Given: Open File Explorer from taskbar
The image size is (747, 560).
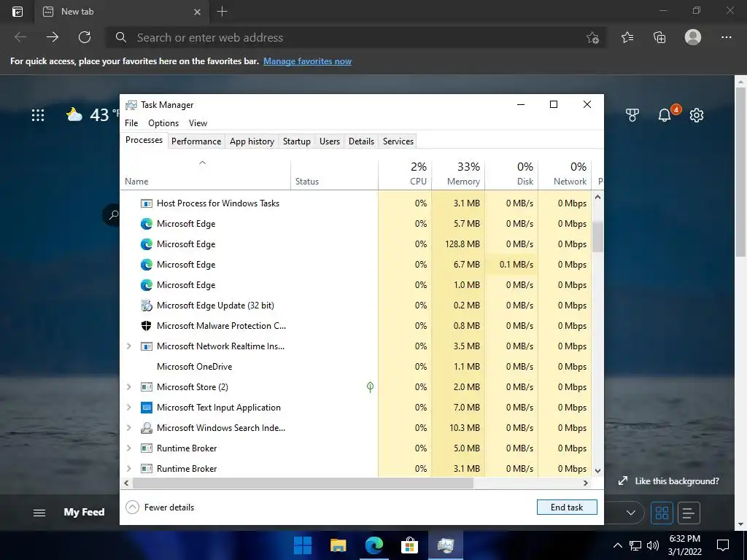Looking at the screenshot, I should [338, 545].
